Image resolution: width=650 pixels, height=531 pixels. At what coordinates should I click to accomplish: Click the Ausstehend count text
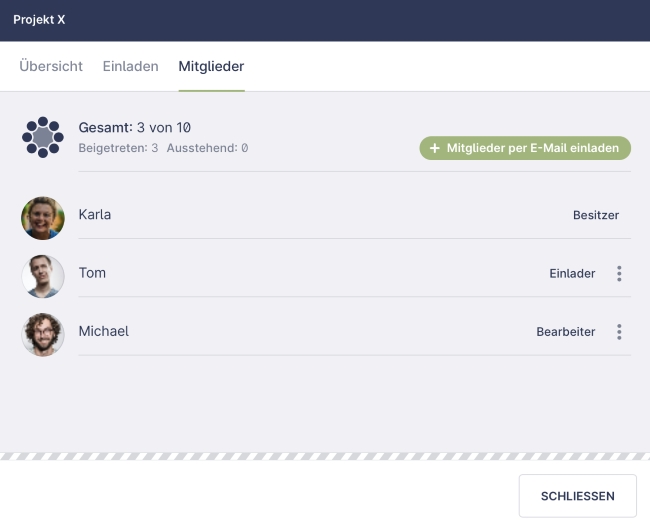point(207,148)
